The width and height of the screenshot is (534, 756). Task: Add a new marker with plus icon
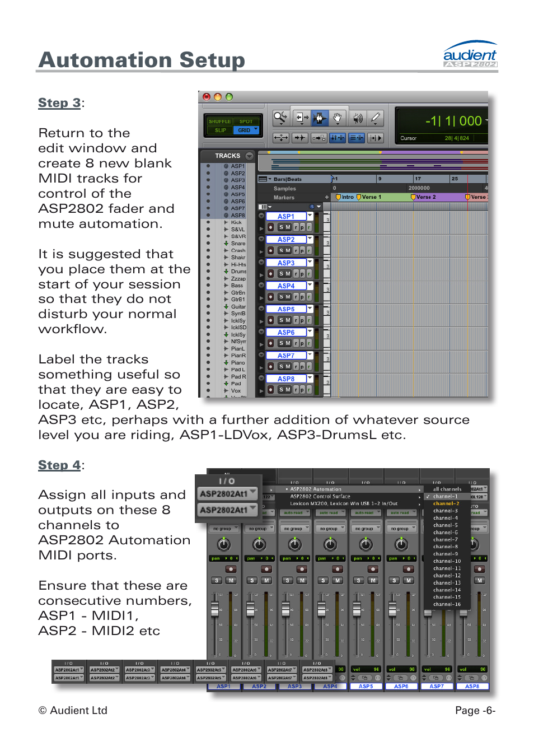pos(327,197)
